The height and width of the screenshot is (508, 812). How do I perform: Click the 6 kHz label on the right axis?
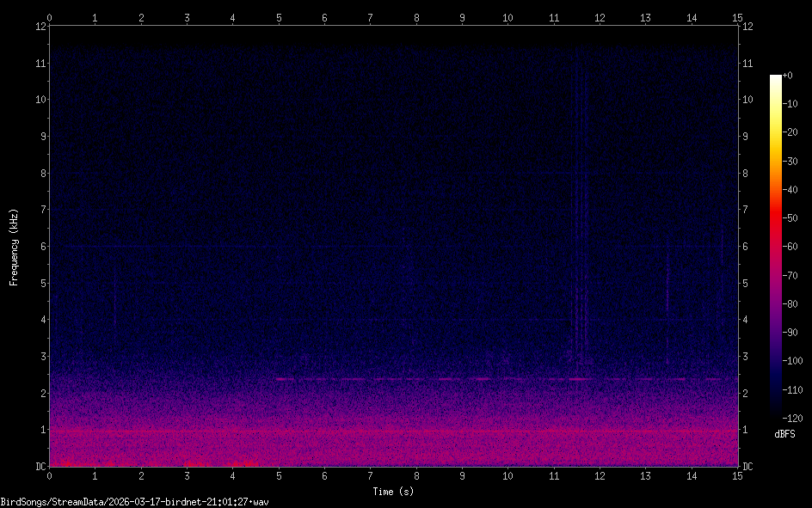[746, 247]
